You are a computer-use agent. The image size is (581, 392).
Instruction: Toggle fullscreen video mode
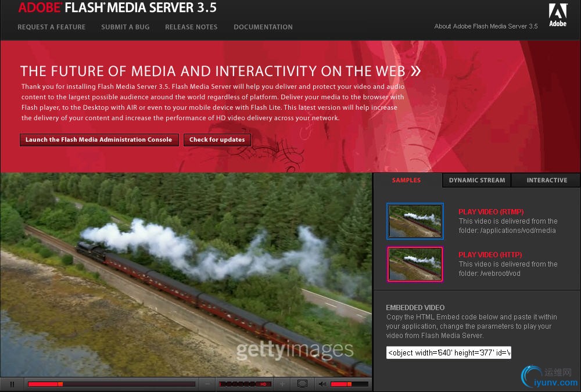[x=302, y=384]
